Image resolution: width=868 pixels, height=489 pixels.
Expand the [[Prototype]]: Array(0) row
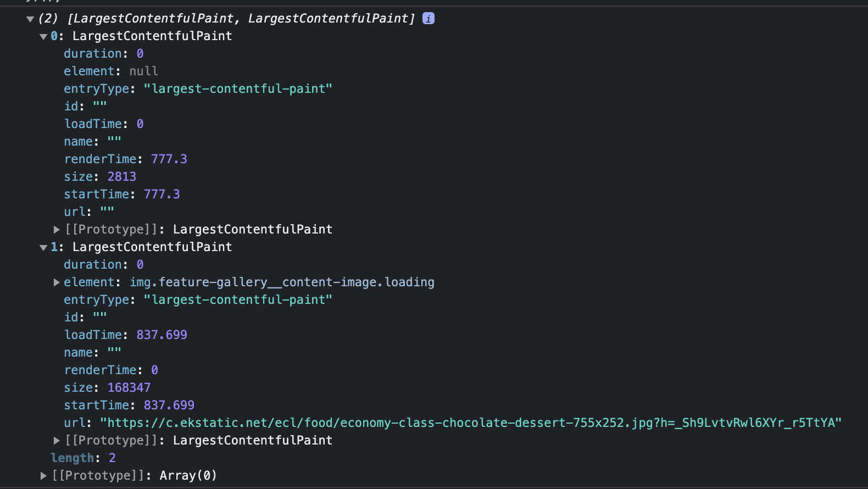tap(43, 475)
